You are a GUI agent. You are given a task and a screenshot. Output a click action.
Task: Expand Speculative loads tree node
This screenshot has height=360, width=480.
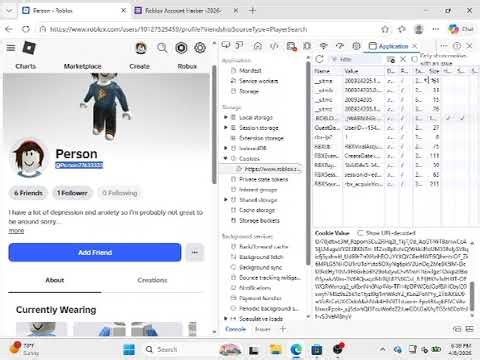[x=226, y=318]
